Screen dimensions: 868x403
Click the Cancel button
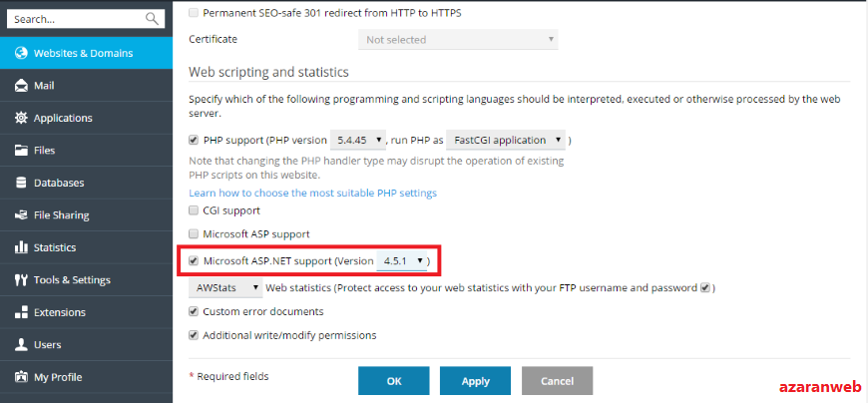click(557, 381)
